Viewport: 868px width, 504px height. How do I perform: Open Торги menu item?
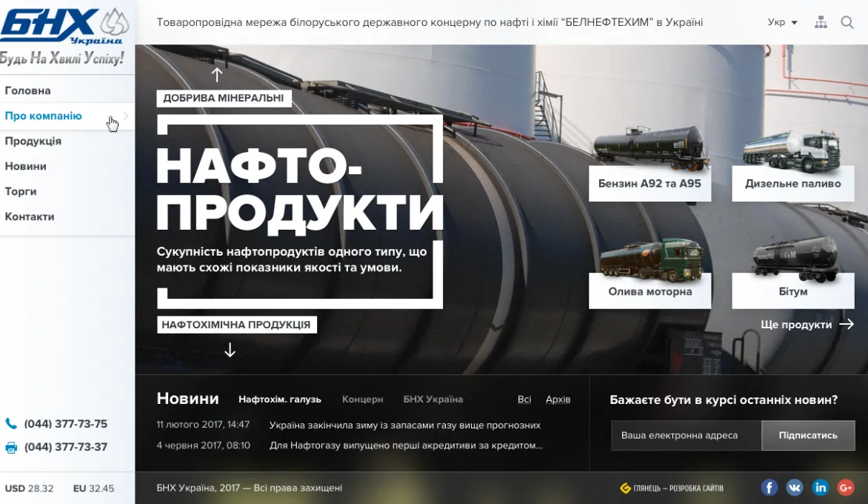21,192
